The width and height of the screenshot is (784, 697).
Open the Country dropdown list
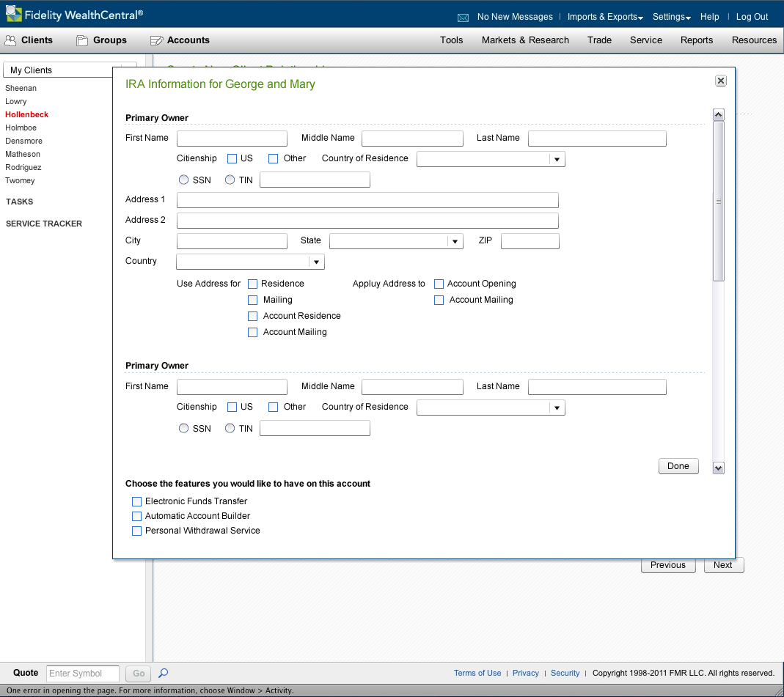316,262
